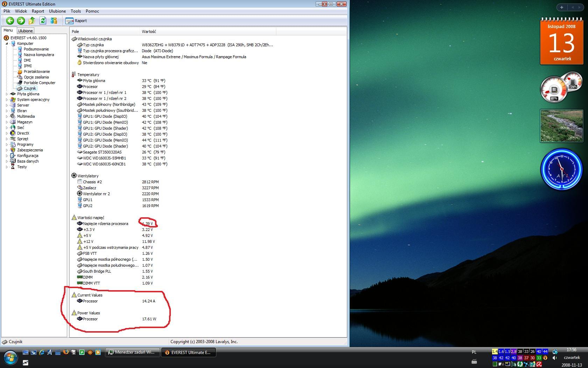Click the Testy hourglass icon
588x368 pixels.
(x=13, y=167)
